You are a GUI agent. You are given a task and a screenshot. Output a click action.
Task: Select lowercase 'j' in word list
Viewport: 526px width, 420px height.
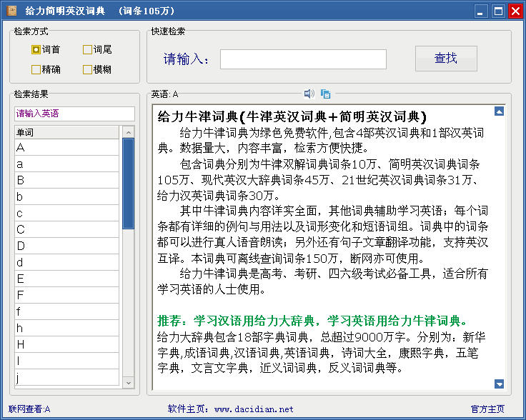[x=66, y=377]
